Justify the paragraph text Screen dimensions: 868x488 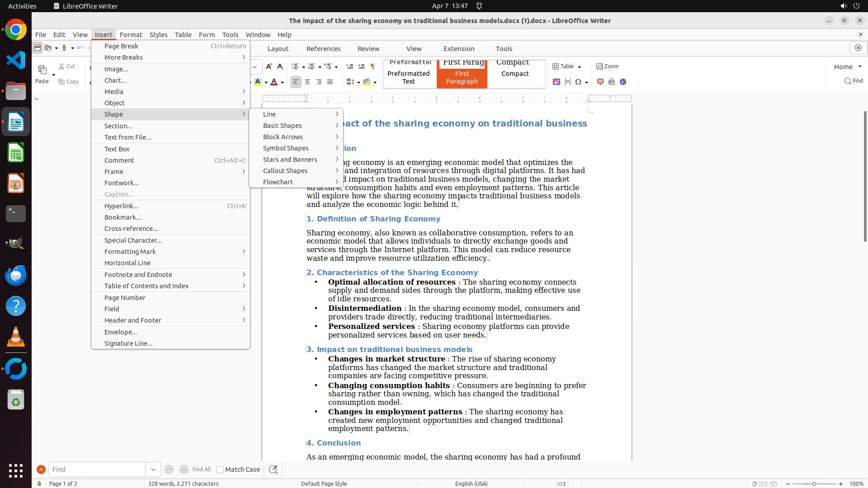pyautogui.click(x=330, y=82)
